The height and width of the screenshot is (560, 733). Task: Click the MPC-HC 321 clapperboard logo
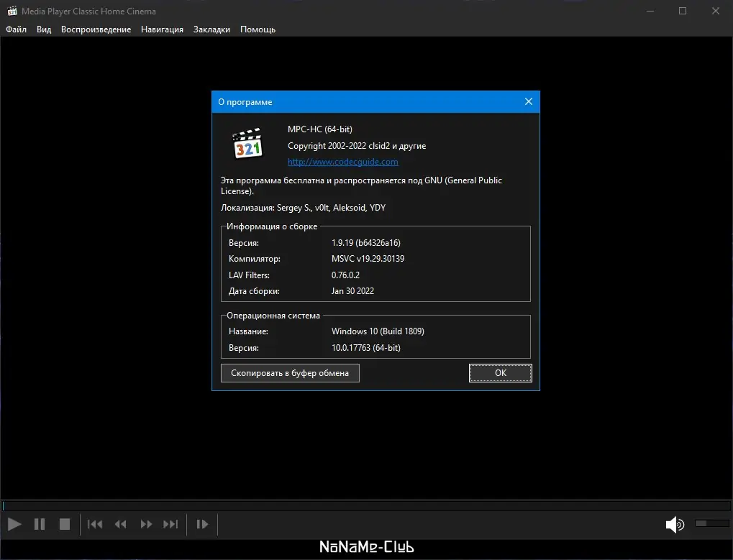[x=247, y=143]
